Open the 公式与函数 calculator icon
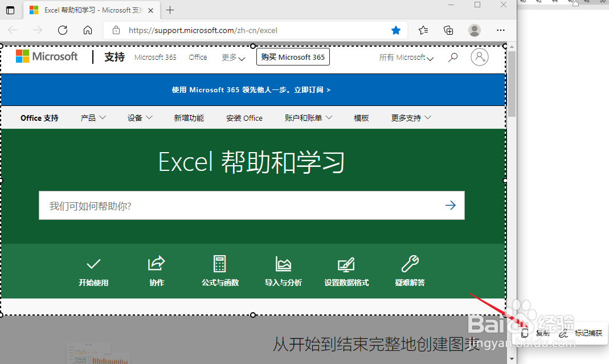The height and width of the screenshot is (364, 609). tap(220, 263)
